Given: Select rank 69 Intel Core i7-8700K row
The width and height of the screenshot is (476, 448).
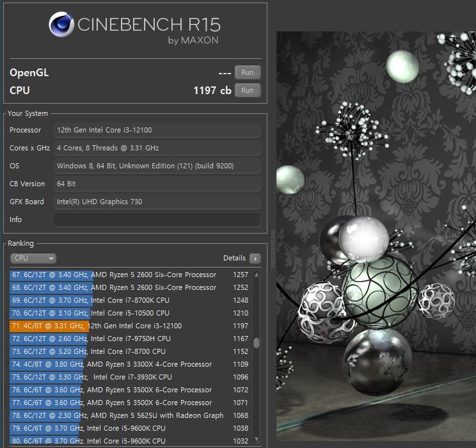Looking at the screenshot, I should 131,300.
